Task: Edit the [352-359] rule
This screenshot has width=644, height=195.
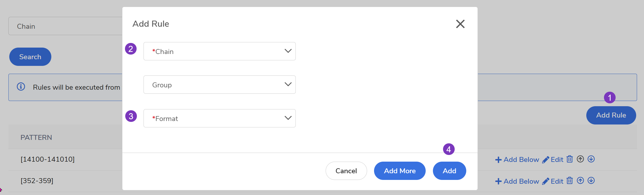Action: click(553, 181)
